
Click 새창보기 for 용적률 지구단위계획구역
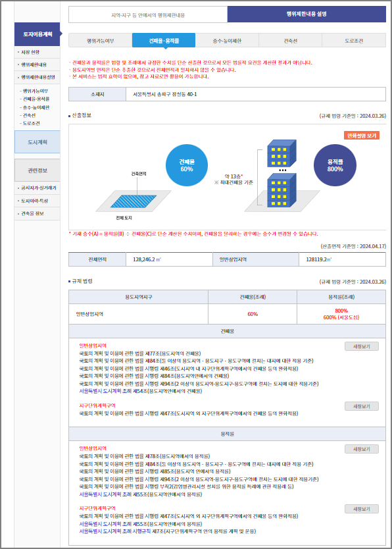362,509
